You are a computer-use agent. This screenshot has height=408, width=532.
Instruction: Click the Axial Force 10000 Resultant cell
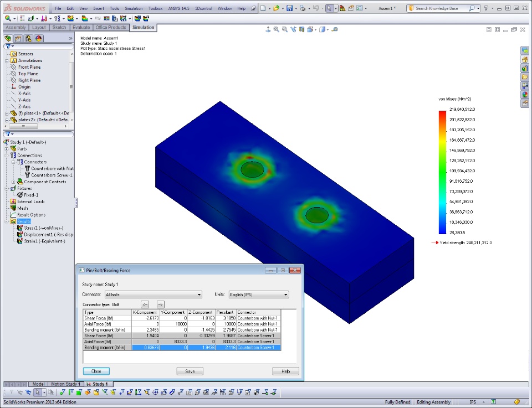226,324
